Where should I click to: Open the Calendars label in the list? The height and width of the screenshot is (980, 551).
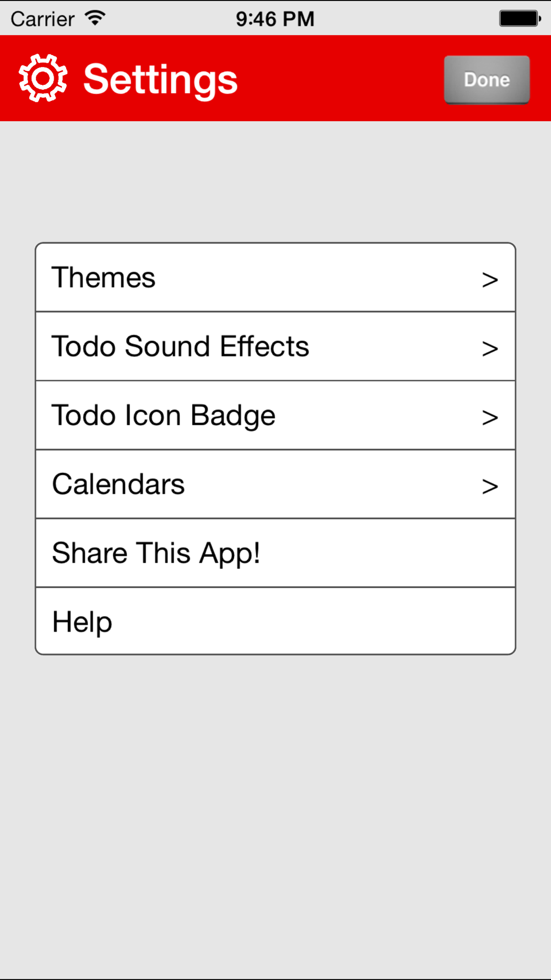[x=118, y=484]
